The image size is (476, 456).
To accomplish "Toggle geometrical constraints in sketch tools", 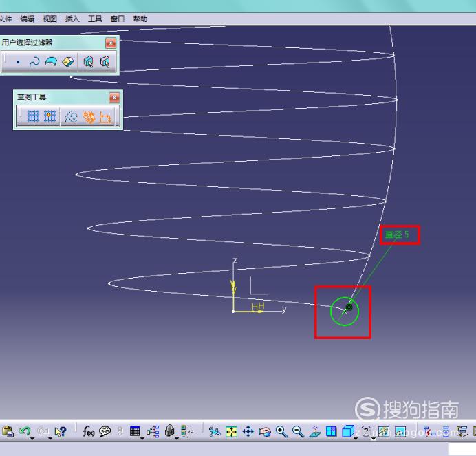I will (x=89, y=117).
